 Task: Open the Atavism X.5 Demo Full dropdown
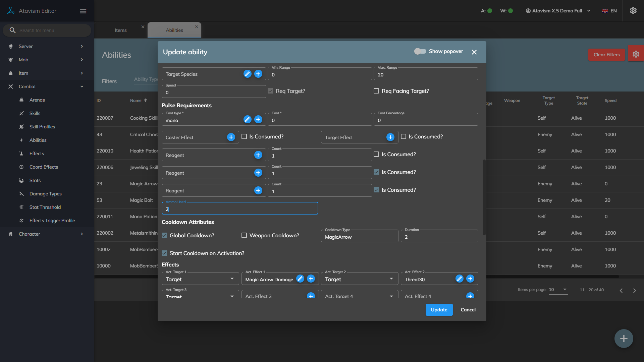pos(558,11)
